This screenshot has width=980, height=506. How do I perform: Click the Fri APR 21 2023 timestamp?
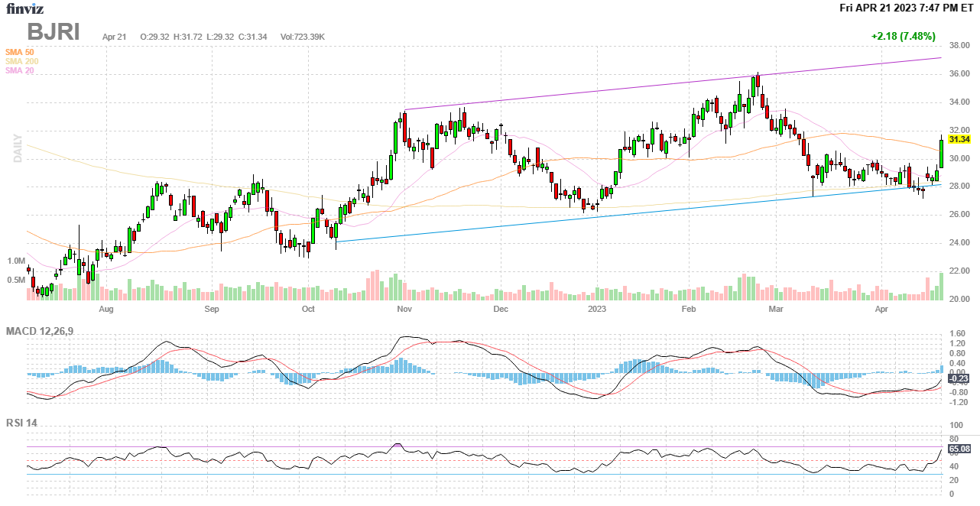(x=906, y=8)
